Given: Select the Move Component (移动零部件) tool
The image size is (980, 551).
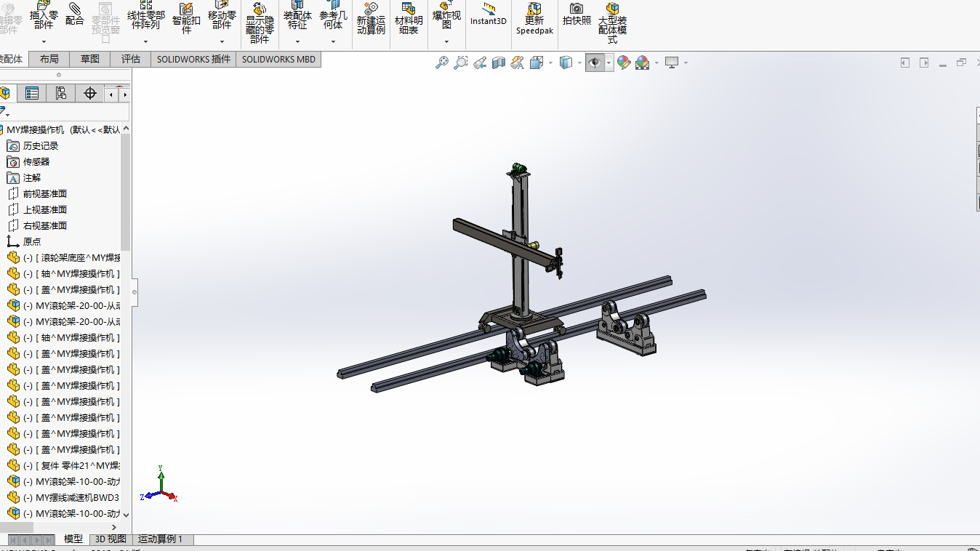Looking at the screenshot, I should (222, 15).
